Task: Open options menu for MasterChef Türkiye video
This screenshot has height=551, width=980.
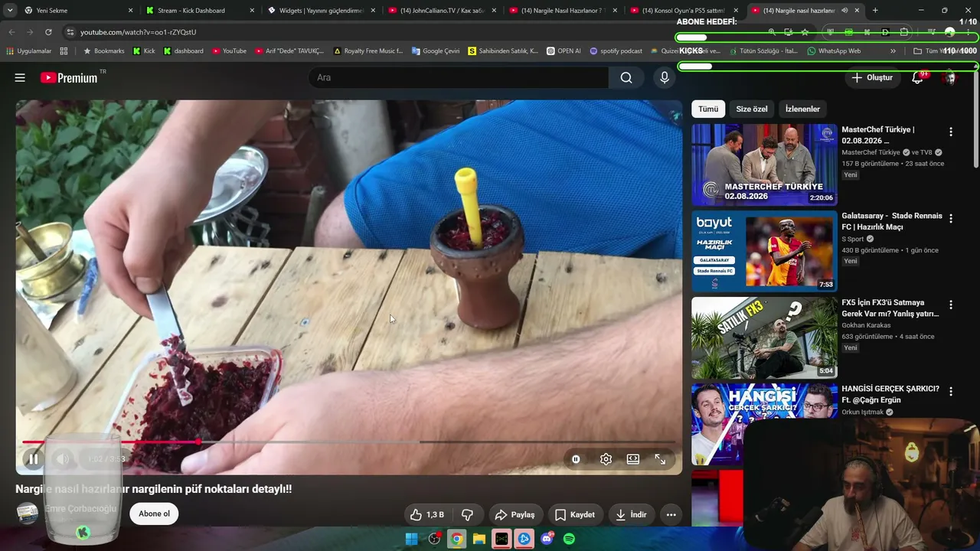Action: tap(951, 132)
